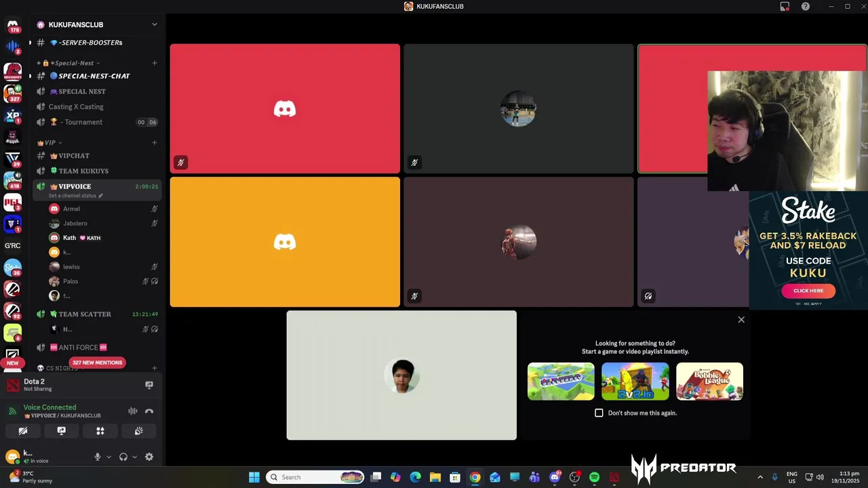Open microphone input options arrow
Screen dimensions: 868x488
point(108,457)
